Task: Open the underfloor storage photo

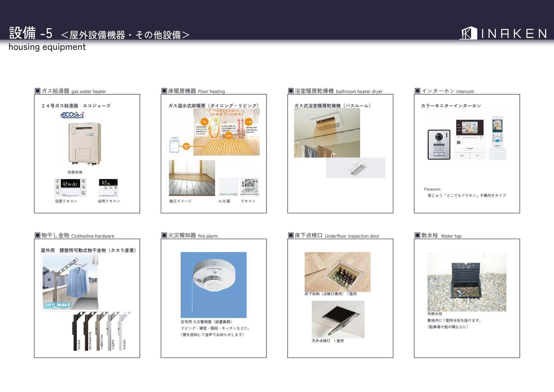Action: pyautogui.click(x=337, y=272)
